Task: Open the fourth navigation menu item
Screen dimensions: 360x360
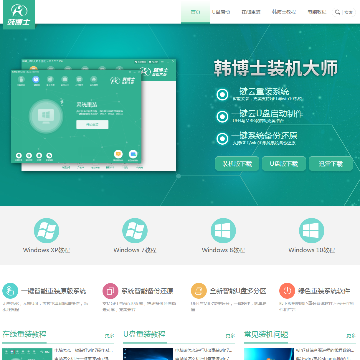Action: click(x=284, y=12)
